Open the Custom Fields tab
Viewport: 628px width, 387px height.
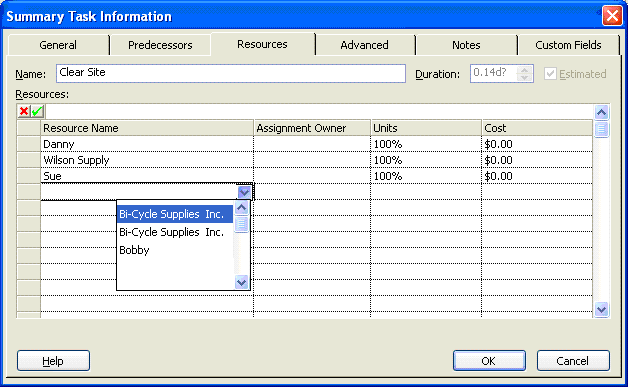[x=568, y=45]
